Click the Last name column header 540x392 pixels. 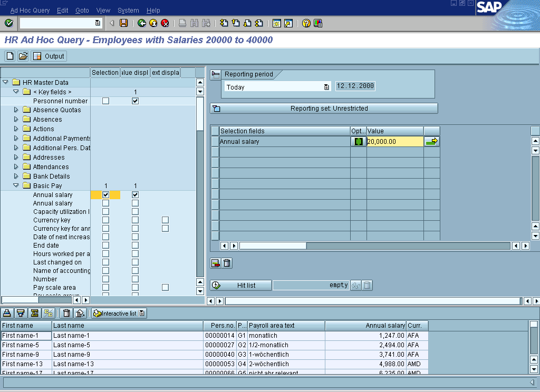(128, 326)
